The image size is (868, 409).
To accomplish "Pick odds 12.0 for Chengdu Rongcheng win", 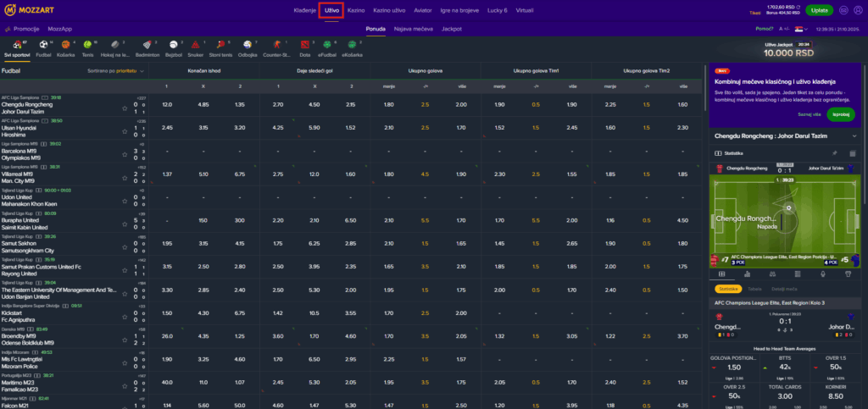I will [x=167, y=104].
